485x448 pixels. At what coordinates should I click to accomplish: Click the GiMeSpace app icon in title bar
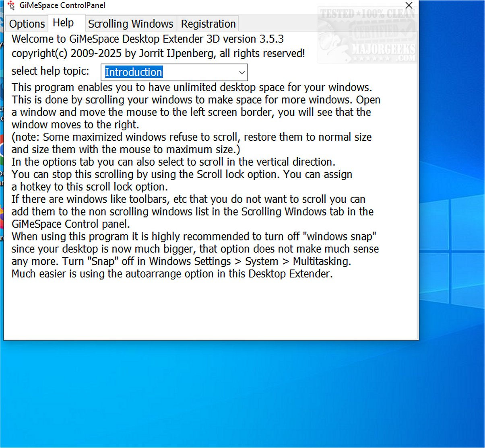pos(11,6)
